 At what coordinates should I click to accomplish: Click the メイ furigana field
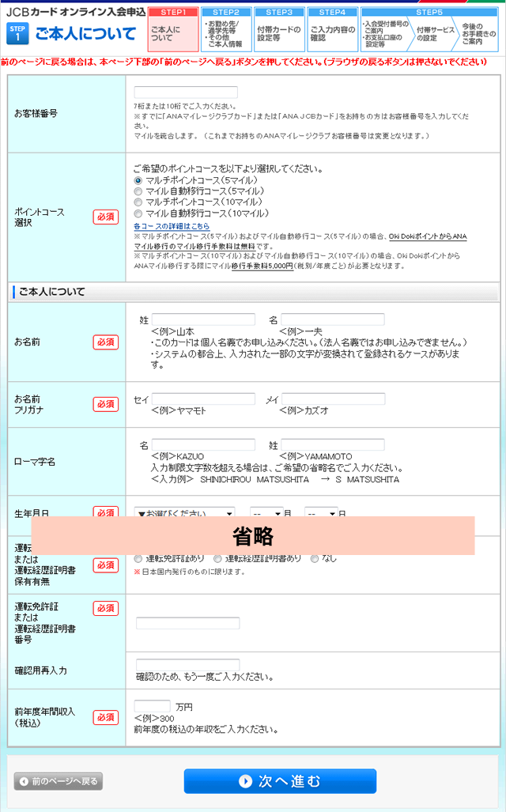tap(333, 398)
